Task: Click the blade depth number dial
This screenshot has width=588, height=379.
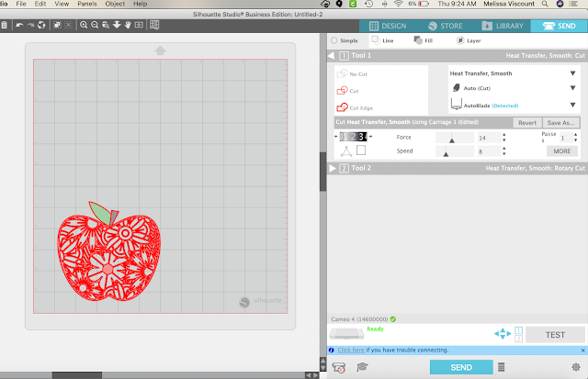Action: 353,137
